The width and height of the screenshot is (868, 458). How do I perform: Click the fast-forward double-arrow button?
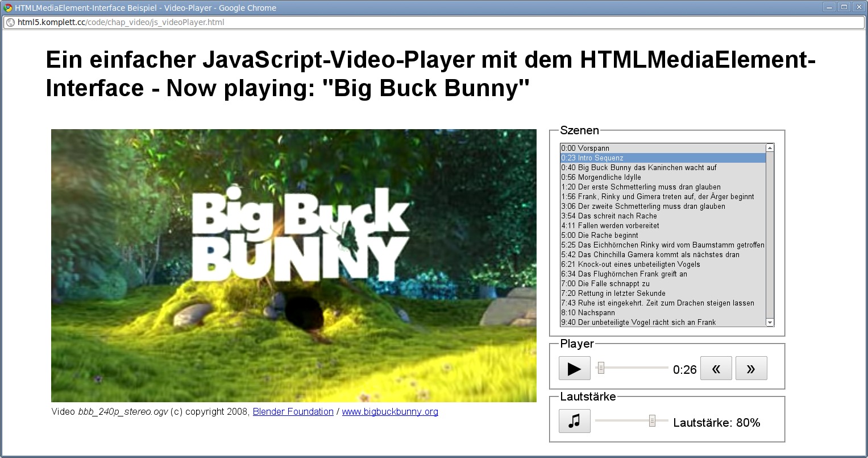(x=751, y=369)
